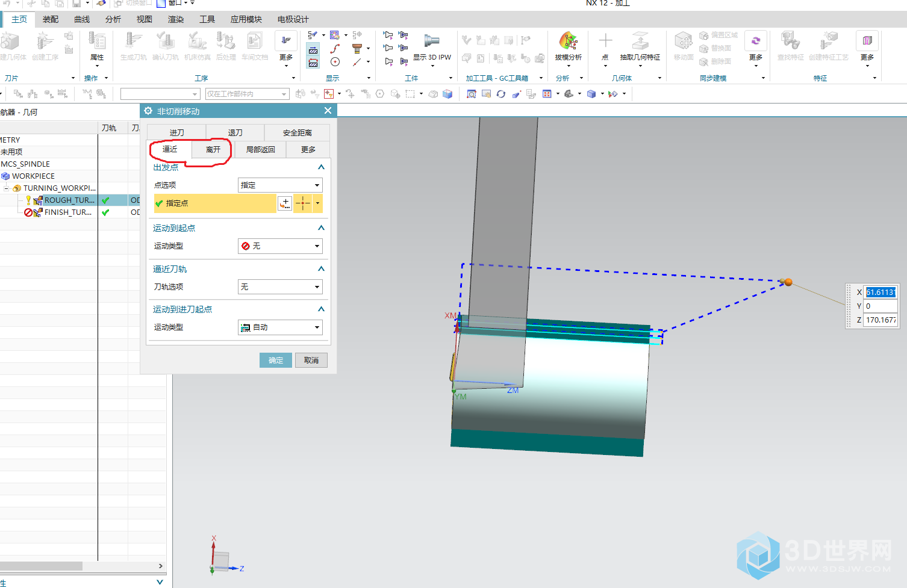Screen dimensions: 907x588
Task: Toggle the lower highlighted toolpath display button
Action: (x=313, y=62)
